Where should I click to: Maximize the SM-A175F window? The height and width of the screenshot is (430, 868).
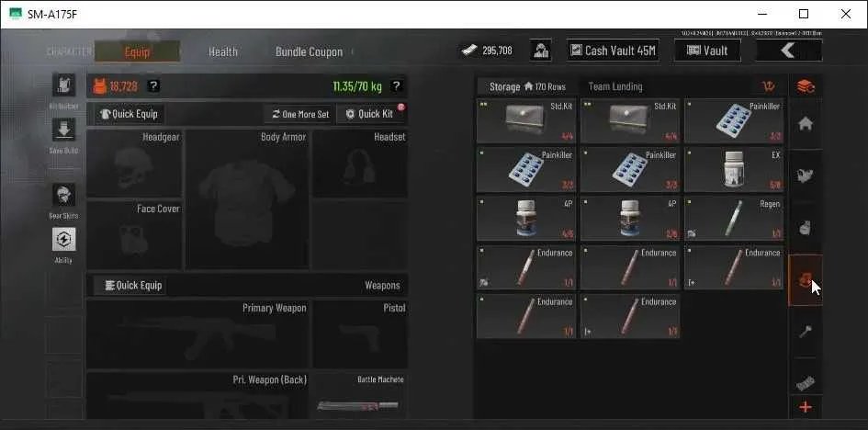[804, 14]
